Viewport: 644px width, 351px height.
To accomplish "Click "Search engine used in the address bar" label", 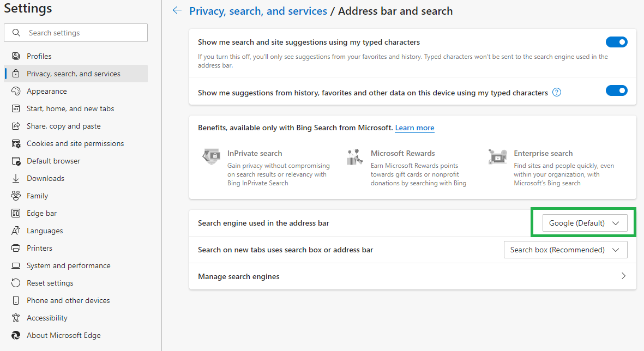I will (x=263, y=223).
